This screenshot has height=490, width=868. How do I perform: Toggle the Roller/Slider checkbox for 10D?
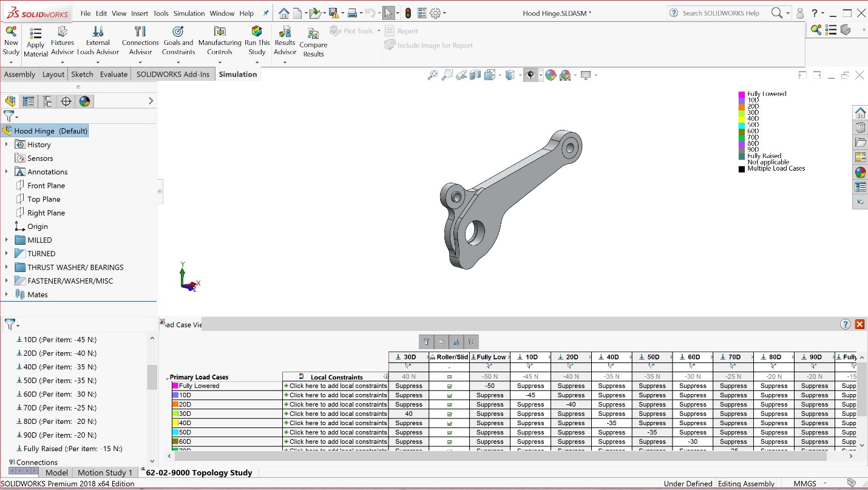coord(449,395)
